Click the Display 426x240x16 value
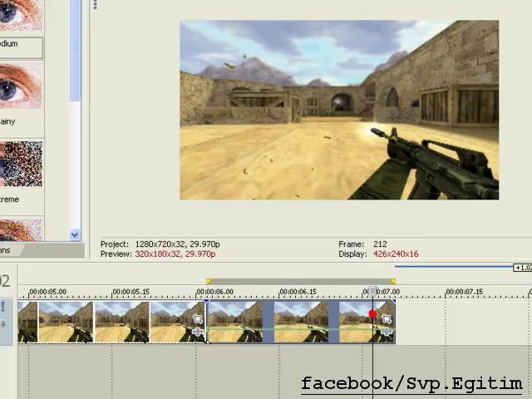This screenshot has height=399, width=532. pos(396,254)
